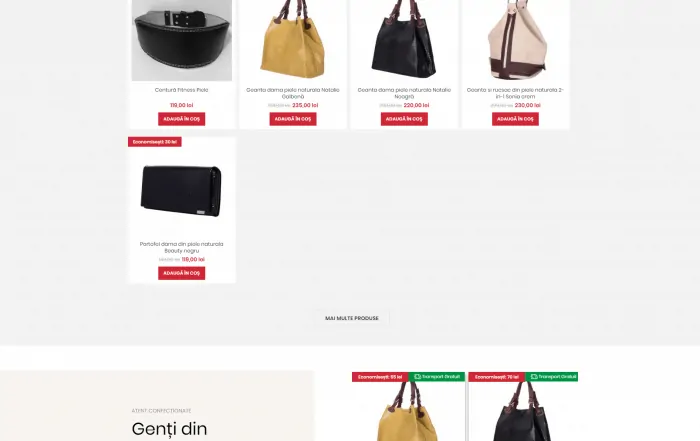The width and height of the screenshot is (700, 441).
Task: Add Natalia Neagră bag to cart
Action: tap(404, 119)
